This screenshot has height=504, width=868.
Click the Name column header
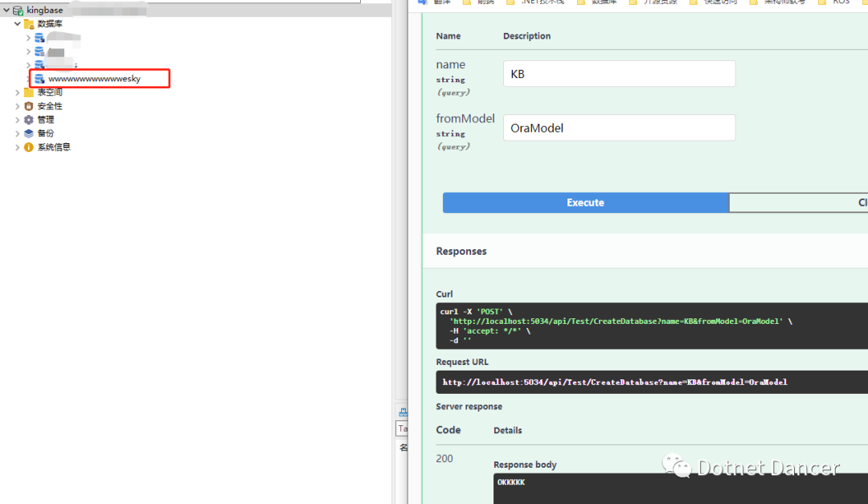click(448, 36)
